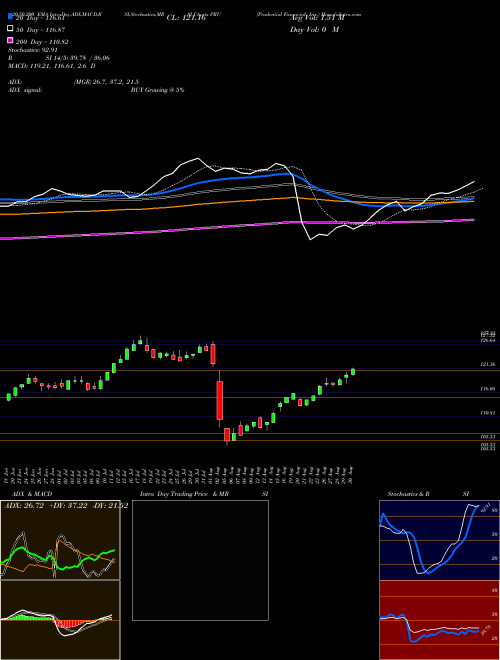Click the white 50 Day legend swatch
Viewport: 500px width, 660px height.
(x=10, y=29)
